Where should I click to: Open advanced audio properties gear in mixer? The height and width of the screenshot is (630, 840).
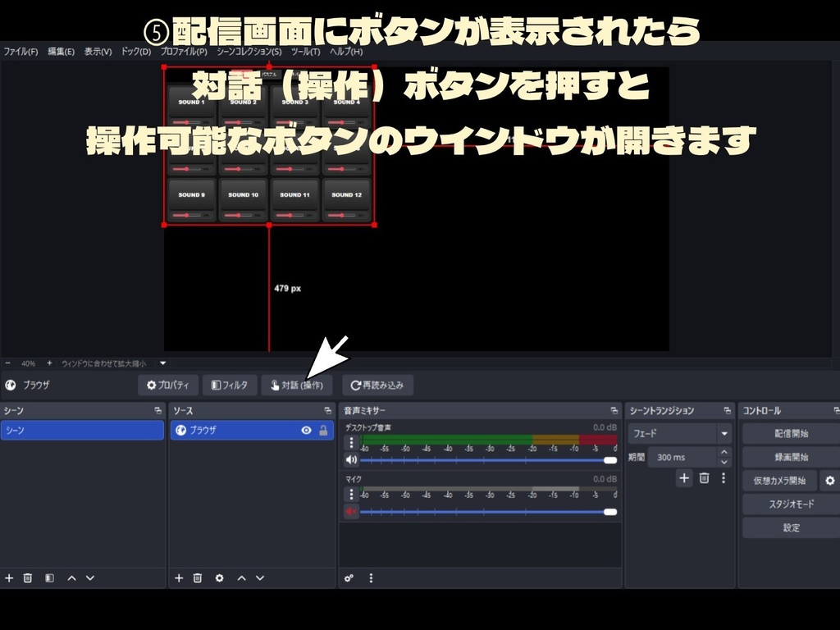348,577
